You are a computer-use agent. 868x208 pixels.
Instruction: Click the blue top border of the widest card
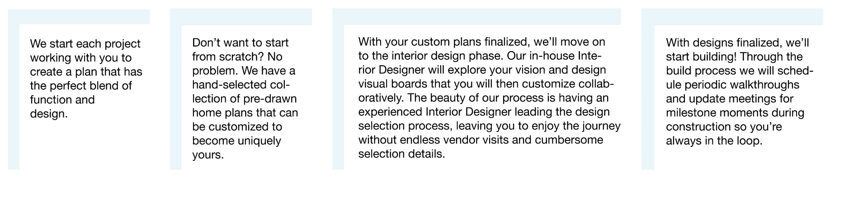(476, 17)
